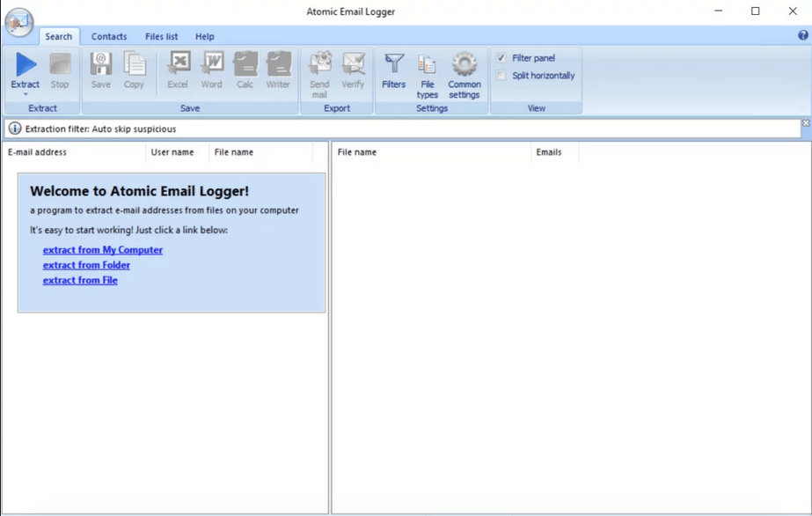Image resolution: width=812 pixels, height=516 pixels.
Task: Enable Split horizontally view
Action: point(501,75)
